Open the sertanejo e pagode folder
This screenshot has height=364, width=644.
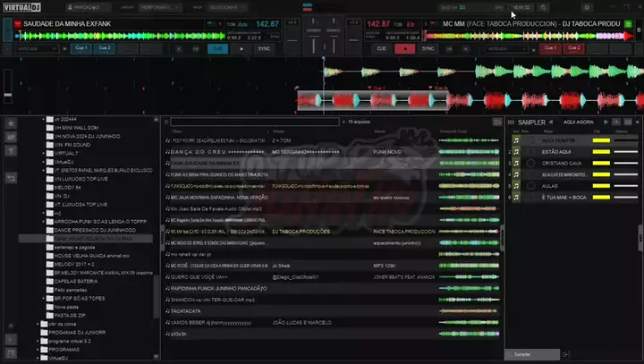point(71,248)
